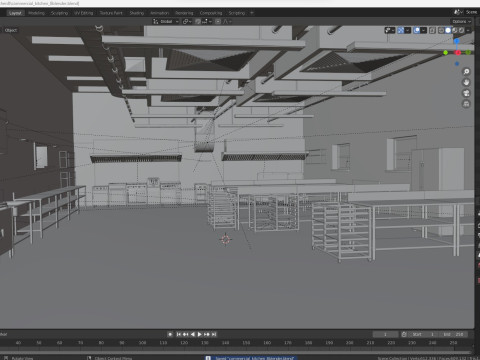Image resolution: width=480 pixels, height=360 pixels.
Task: Click the current frame field
Action: (385, 334)
